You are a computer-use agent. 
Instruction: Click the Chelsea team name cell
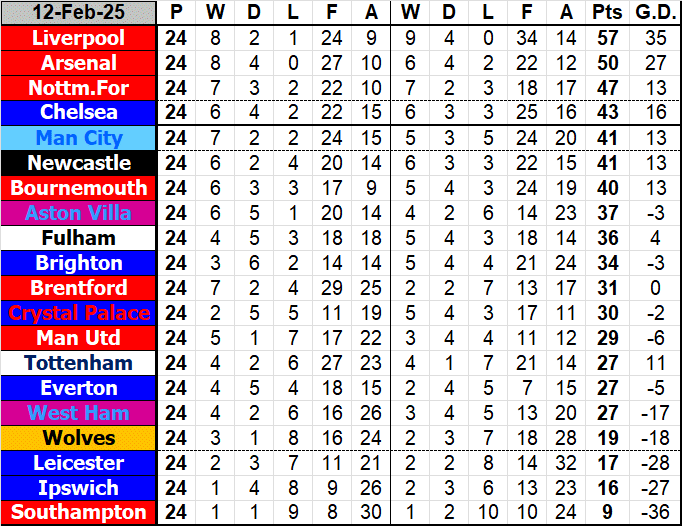(x=79, y=113)
